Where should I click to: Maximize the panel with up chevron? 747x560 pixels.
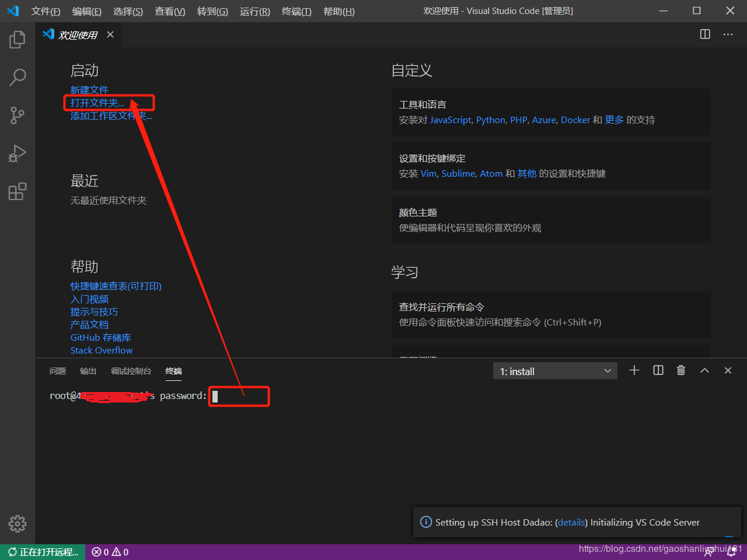(704, 370)
